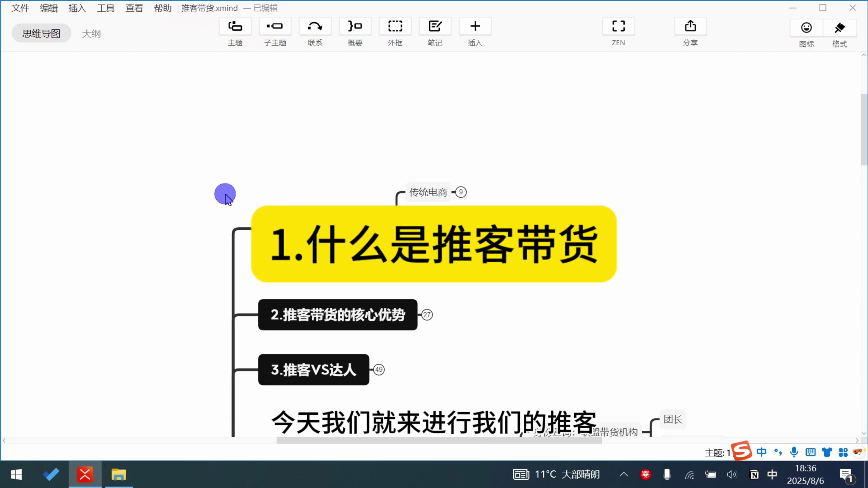Screen dimensions: 868x488
Task: Click the red security tray icon
Action: coord(645,474)
